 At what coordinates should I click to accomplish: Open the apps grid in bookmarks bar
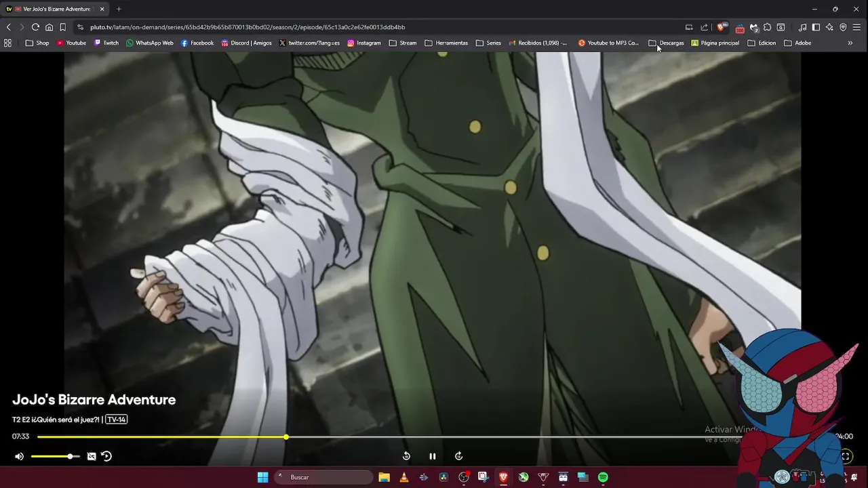point(8,43)
